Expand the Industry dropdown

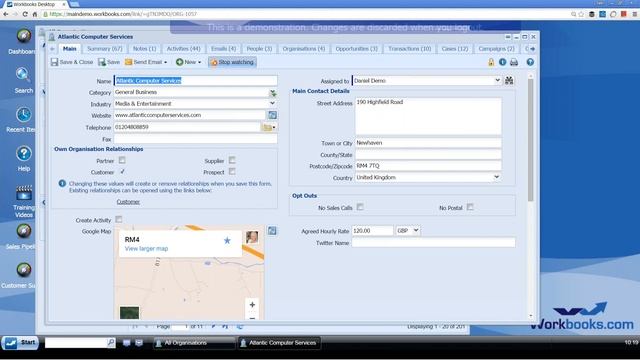click(272, 104)
